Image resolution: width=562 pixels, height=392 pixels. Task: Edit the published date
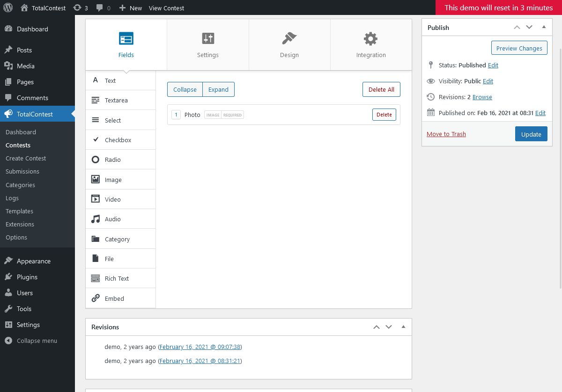[x=540, y=113]
